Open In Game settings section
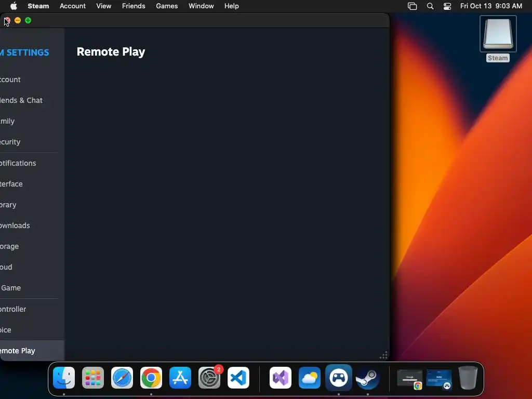 tap(31, 288)
